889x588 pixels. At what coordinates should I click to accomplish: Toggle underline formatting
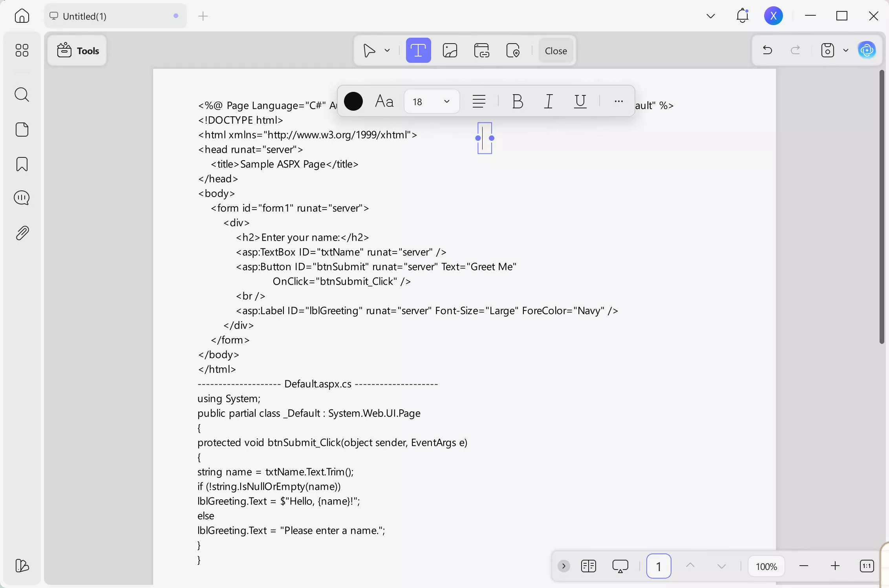click(580, 101)
